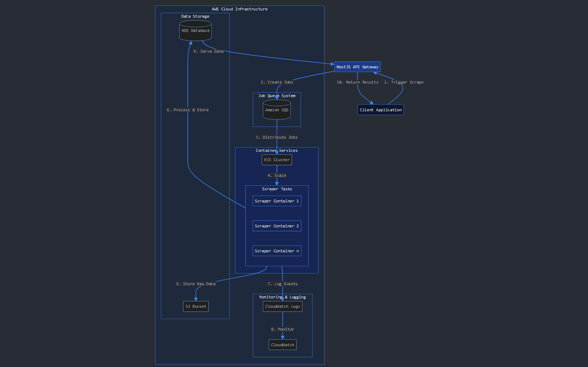Click the NestJS API Gateway node
Viewport: 588px width, 367px height.
coord(357,67)
